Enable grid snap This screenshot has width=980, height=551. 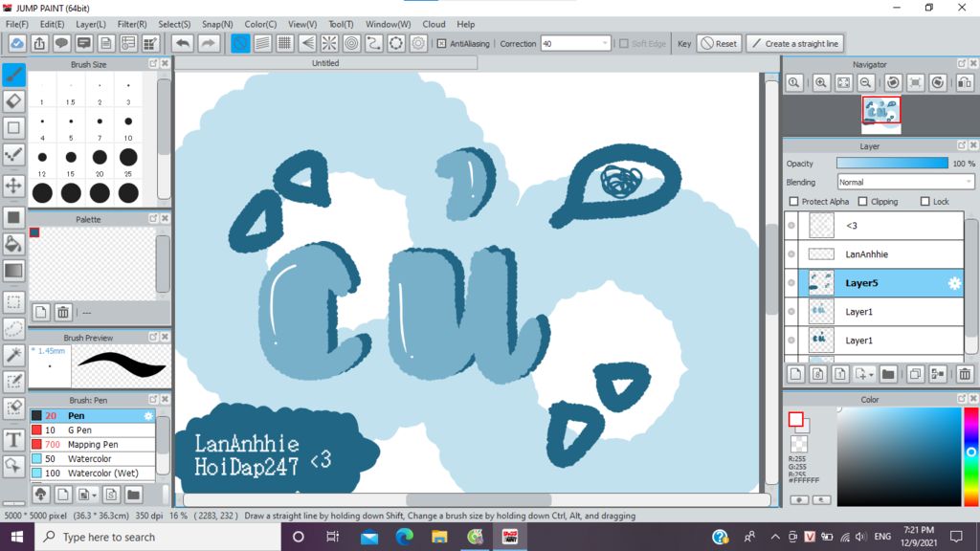pos(285,44)
